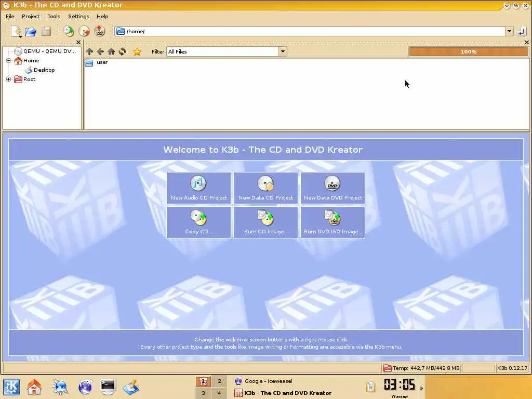
Task: Open the Filter All Files dropdown
Action: click(x=283, y=51)
